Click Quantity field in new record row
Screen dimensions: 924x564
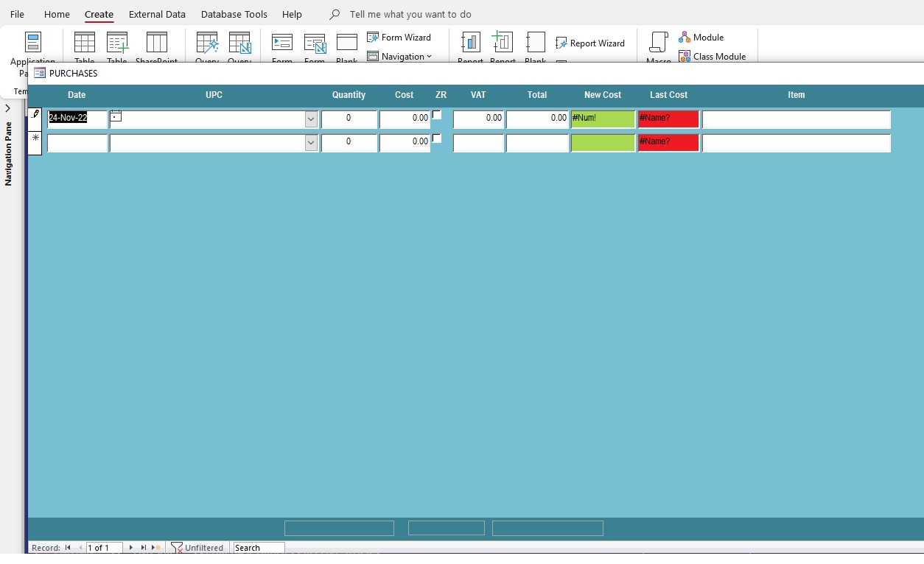pyautogui.click(x=349, y=143)
